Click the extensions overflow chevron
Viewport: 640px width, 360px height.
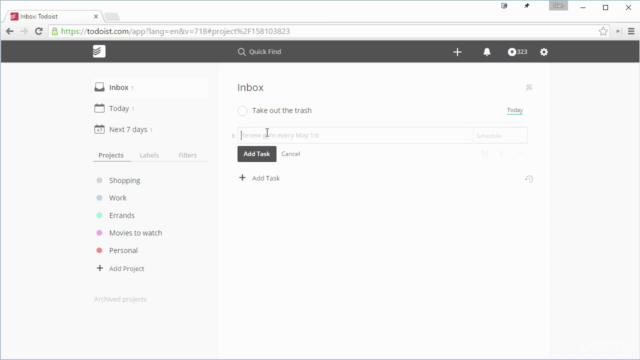tap(618, 31)
